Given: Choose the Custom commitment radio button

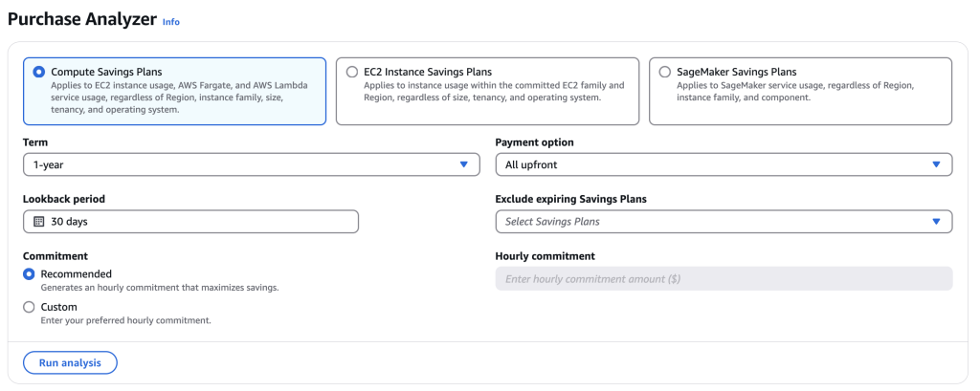Looking at the screenshot, I should (29, 307).
